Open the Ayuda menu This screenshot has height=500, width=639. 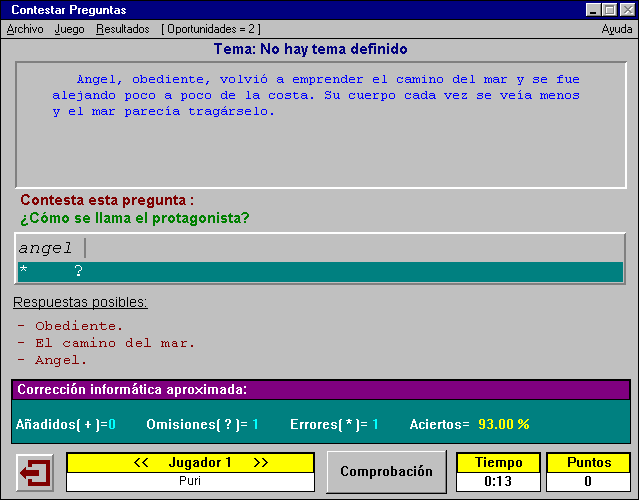pos(616,29)
